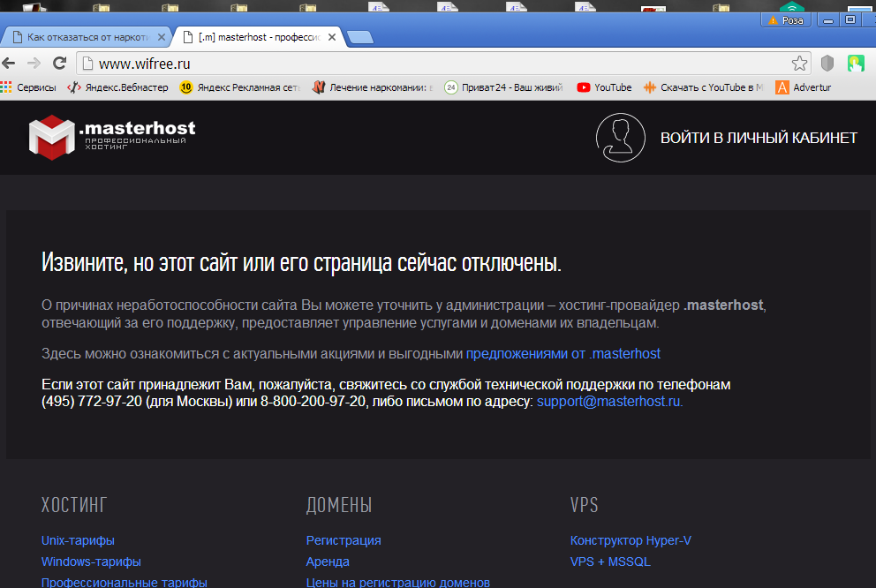Click the green extension icon in the toolbar
This screenshot has width=876, height=588.
(855, 63)
